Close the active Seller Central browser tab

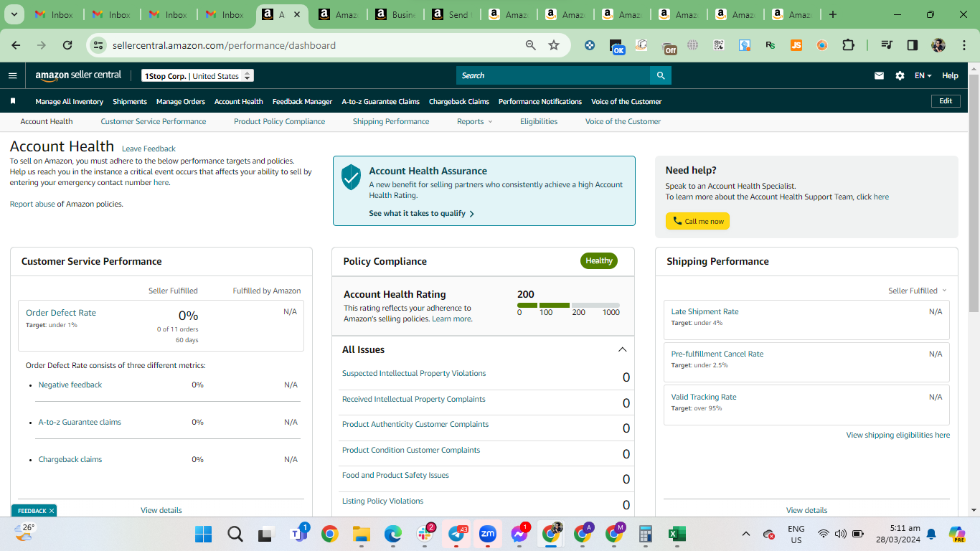(x=297, y=14)
